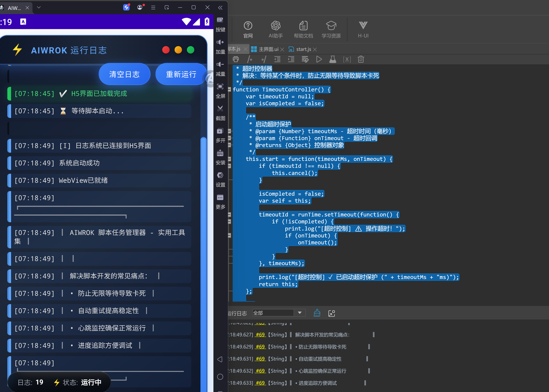
Task: Click the 加量 volume up icon
Action: coord(220,42)
